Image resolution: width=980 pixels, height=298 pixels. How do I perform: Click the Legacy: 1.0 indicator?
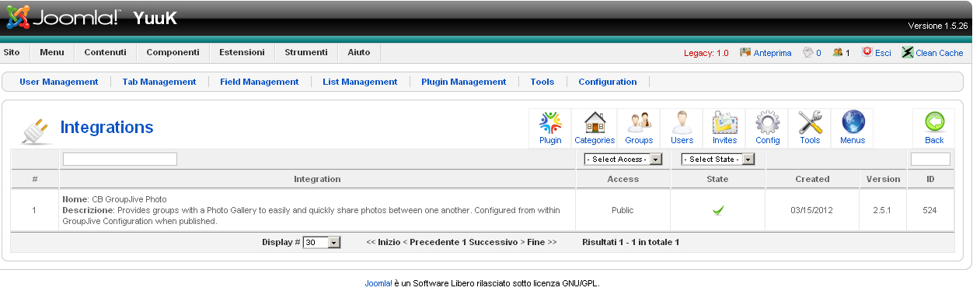click(x=706, y=53)
